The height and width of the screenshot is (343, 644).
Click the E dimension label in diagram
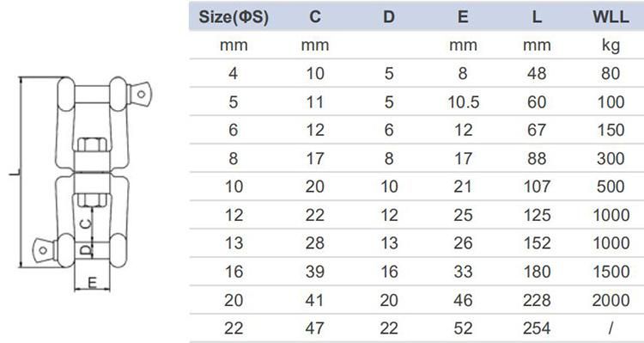[x=93, y=283]
